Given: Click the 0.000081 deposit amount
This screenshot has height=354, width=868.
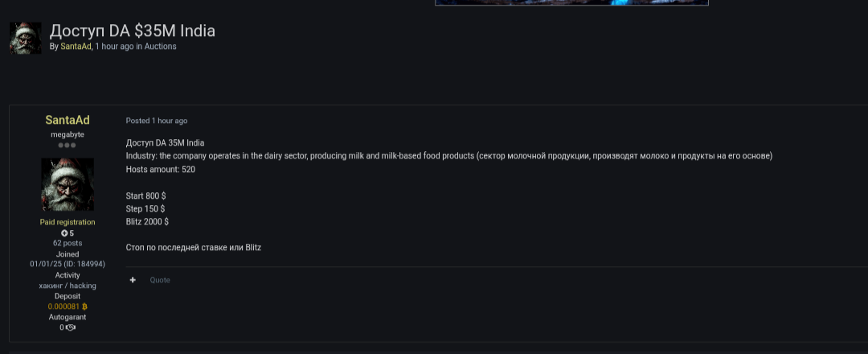Looking at the screenshot, I should click(x=63, y=307).
